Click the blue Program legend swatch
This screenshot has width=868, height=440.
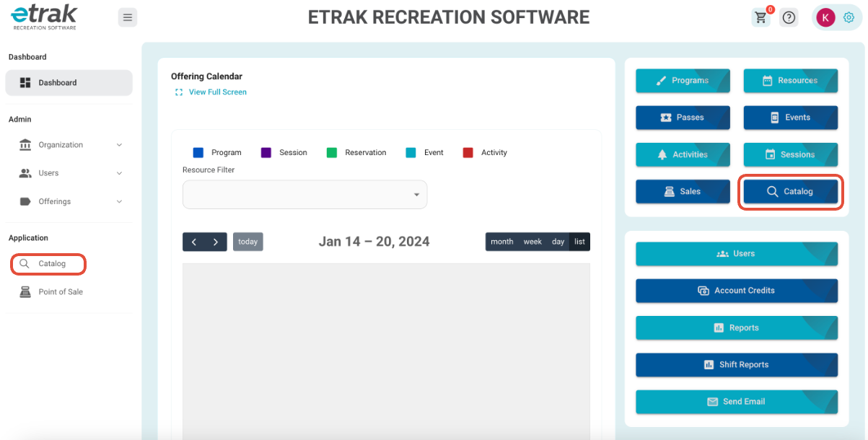click(198, 153)
